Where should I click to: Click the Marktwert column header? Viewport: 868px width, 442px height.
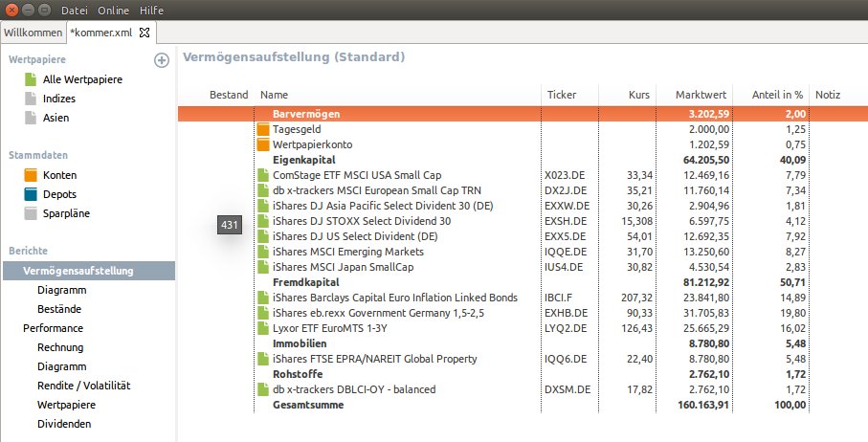(701, 95)
